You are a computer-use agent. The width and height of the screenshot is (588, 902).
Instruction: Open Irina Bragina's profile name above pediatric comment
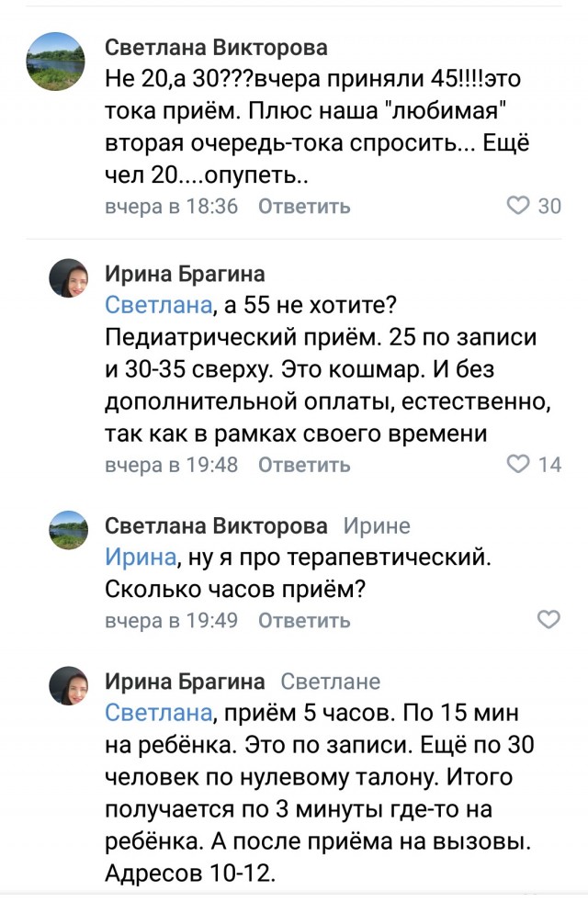coord(185,274)
